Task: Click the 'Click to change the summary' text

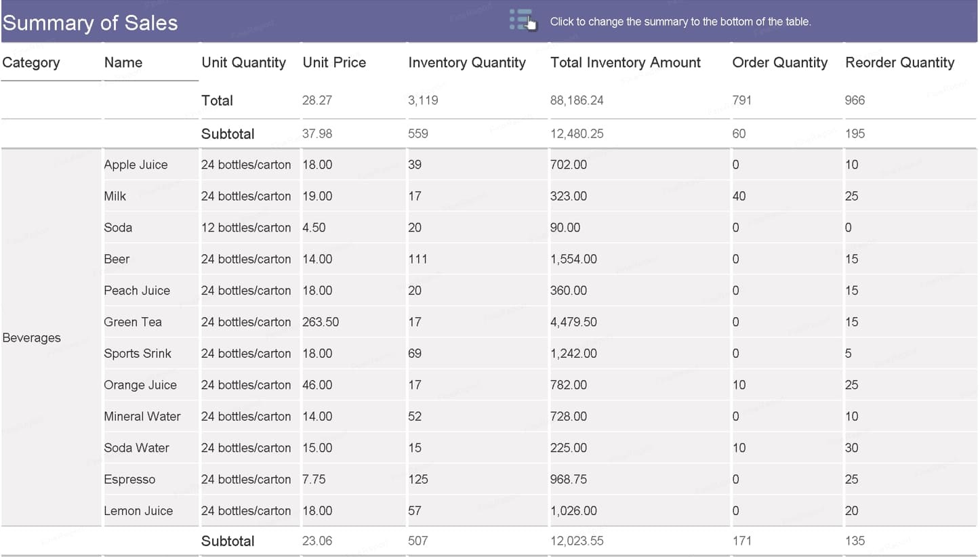Action: click(x=680, y=22)
